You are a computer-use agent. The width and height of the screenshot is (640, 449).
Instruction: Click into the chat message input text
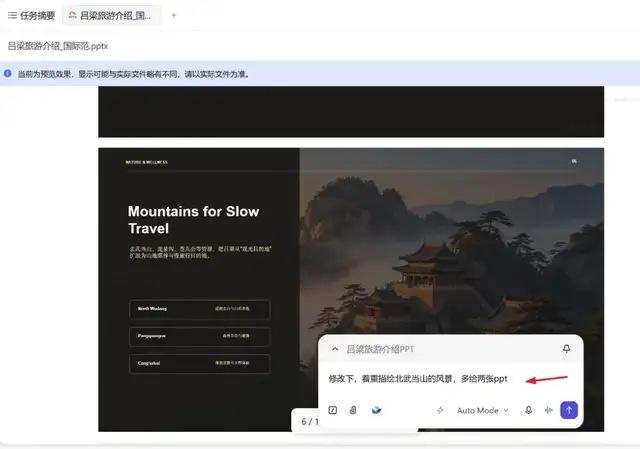click(x=418, y=379)
